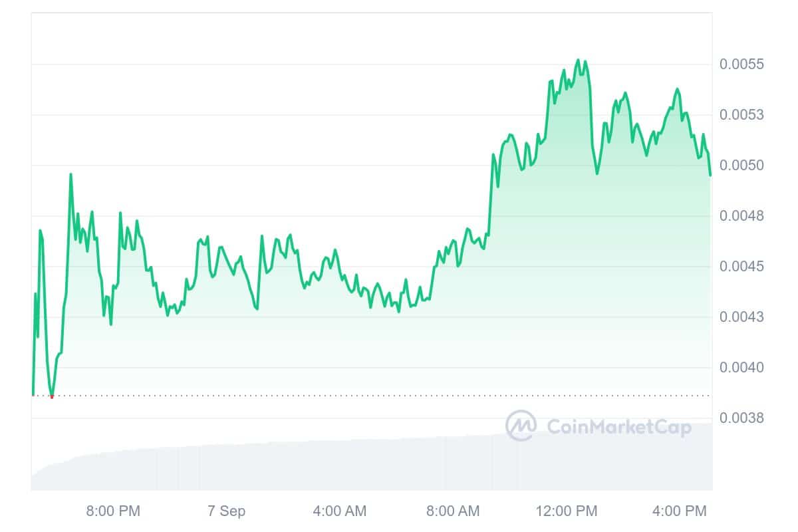The image size is (798, 532).
Task: Select the 12:00 PM time label
Action: pyautogui.click(x=567, y=511)
